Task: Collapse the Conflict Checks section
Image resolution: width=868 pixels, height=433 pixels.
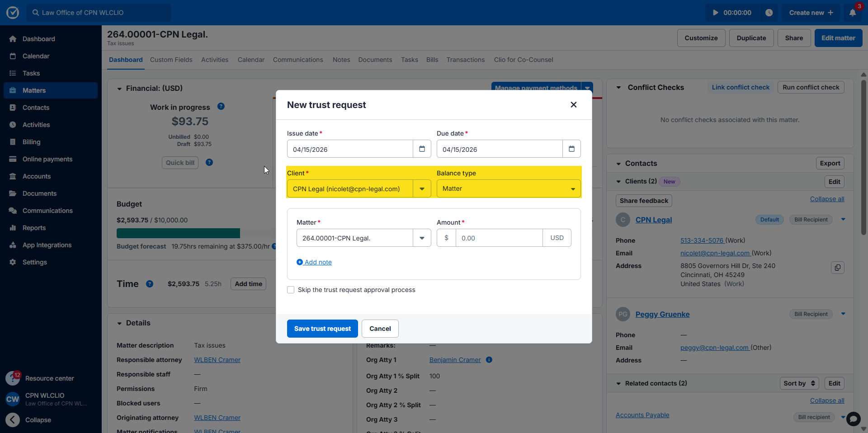Action: (618, 88)
